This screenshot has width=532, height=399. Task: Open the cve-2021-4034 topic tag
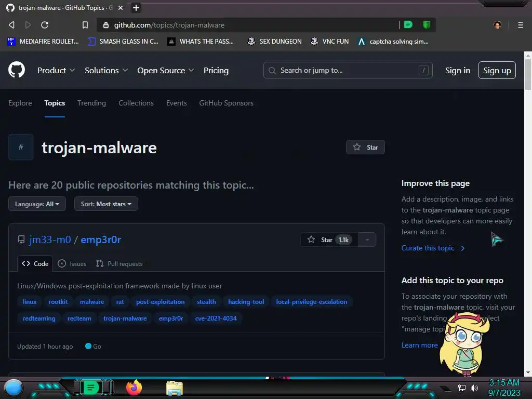tap(216, 318)
